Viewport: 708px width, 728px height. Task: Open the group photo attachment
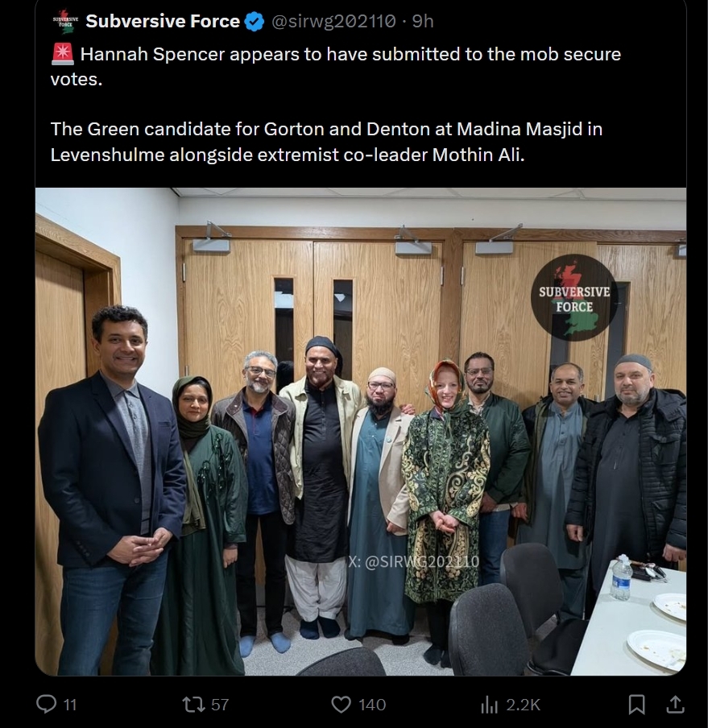pyautogui.click(x=361, y=431)
